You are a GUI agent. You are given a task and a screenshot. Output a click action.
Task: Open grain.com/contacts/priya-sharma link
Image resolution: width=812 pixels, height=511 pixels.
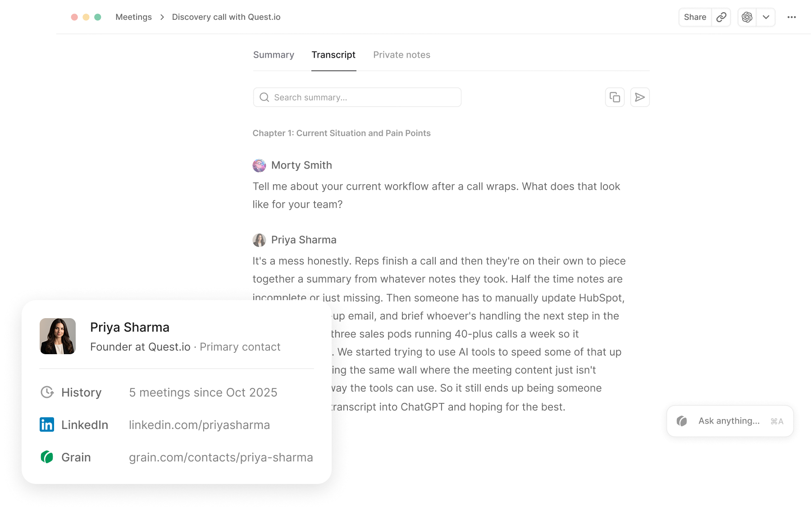point(221,457)
